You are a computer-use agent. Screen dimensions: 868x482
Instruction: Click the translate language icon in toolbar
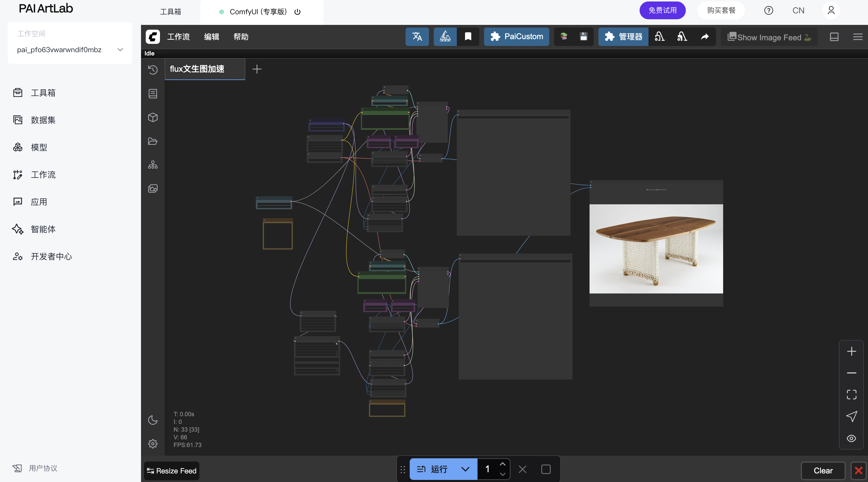point(417,36)
